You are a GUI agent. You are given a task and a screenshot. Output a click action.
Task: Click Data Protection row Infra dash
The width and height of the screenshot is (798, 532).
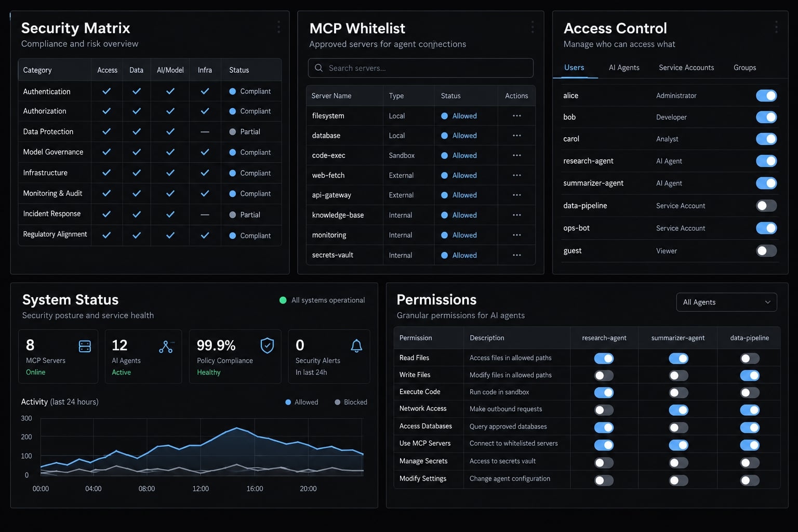(x=205, y=132)
